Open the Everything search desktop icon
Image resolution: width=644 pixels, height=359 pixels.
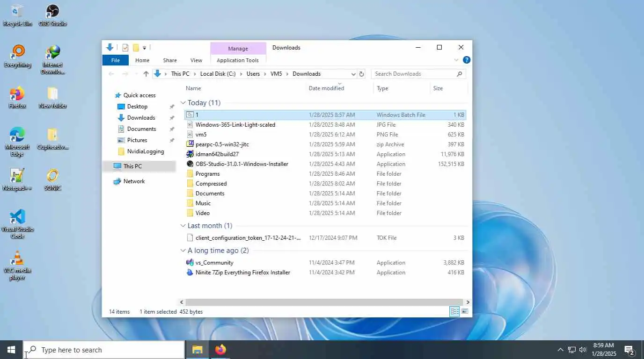click(x=17, y=57)
